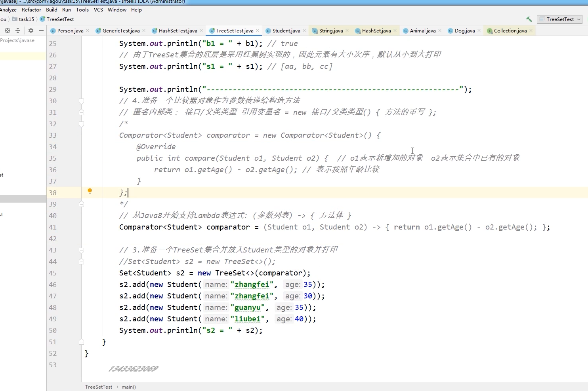Close the String.java tab
588x391 pixels.
(347, 30)
